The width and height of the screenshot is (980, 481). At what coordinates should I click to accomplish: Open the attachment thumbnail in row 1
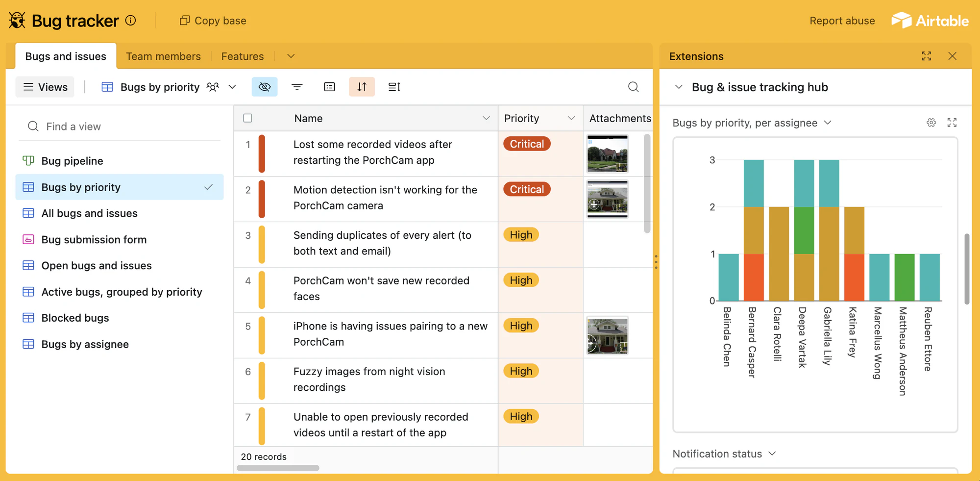coord(608,154)
